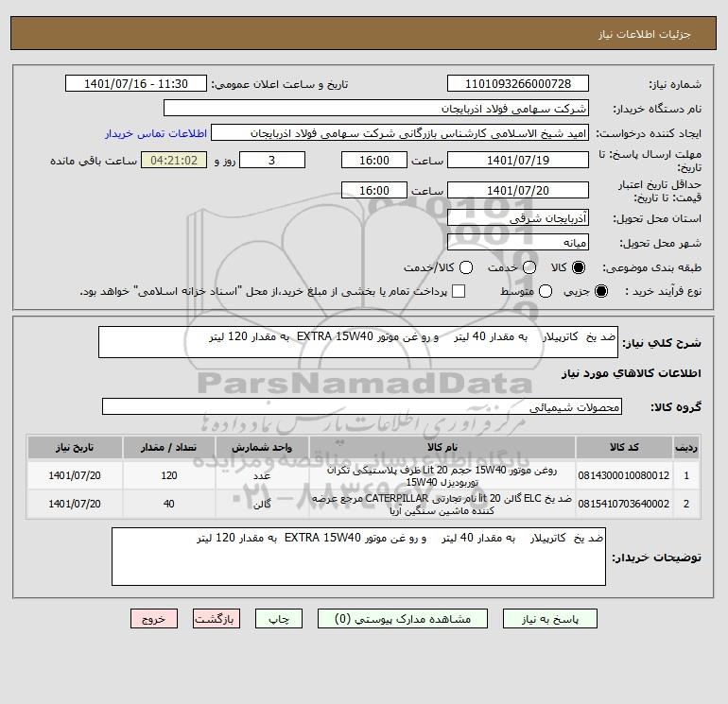Click the میانه city field
Viewport: 728px width, 704px height.
tap(518, 242)
